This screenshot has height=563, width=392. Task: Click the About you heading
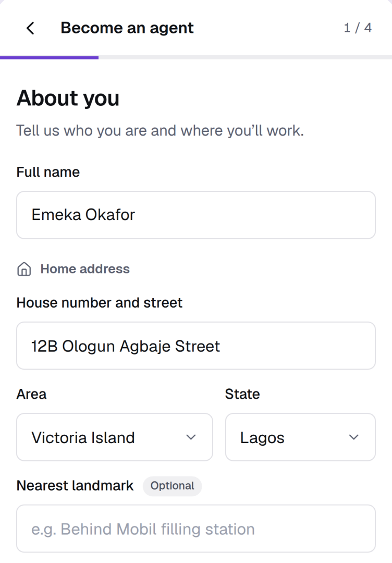[x=68, y=98]
